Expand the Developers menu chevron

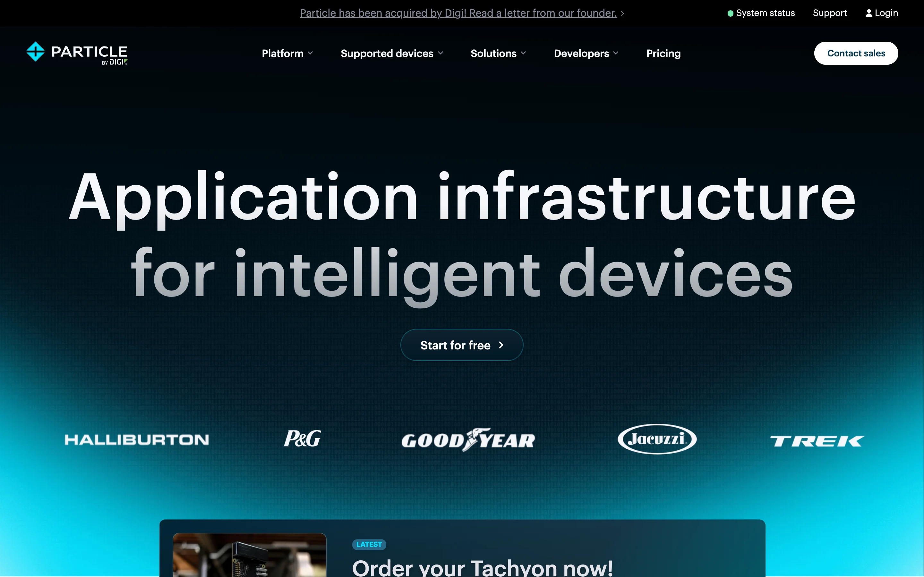click(x=615, y=53)
